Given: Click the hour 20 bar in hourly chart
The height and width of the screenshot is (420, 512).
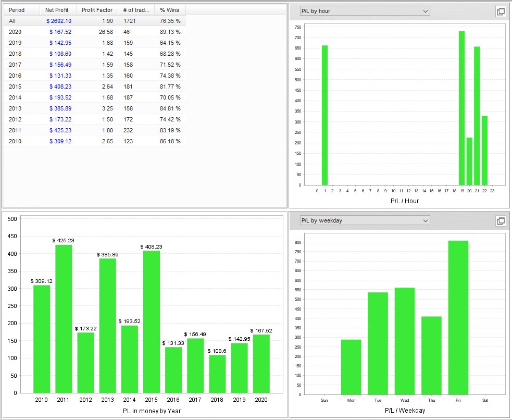Looking at the screenshot, I should pos(469,162).
